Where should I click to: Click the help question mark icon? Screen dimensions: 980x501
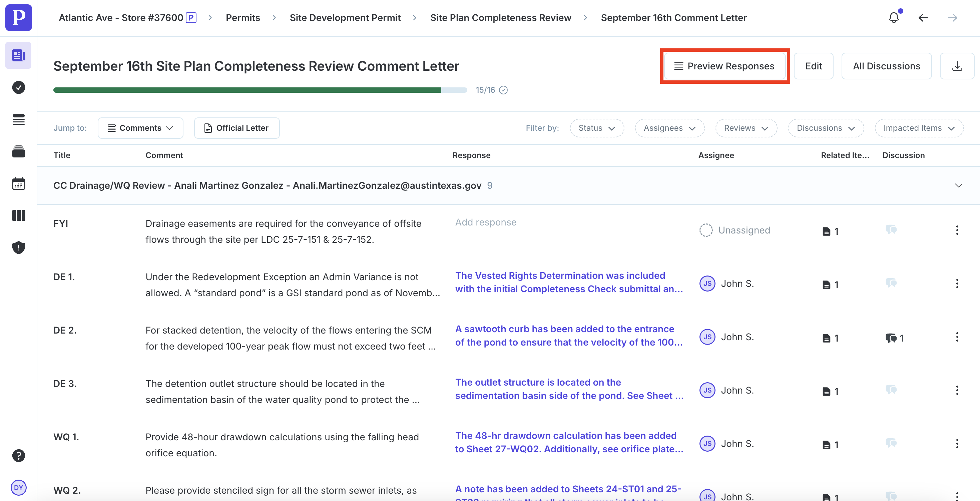[18, 455]
